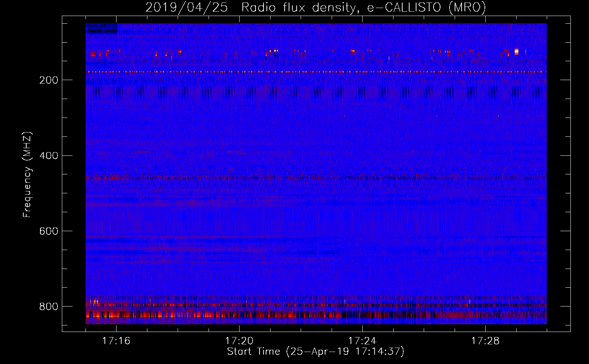The image size is (589, 364).
Task: Click the 17:24 time tick label
Action: tap(362, 341)
